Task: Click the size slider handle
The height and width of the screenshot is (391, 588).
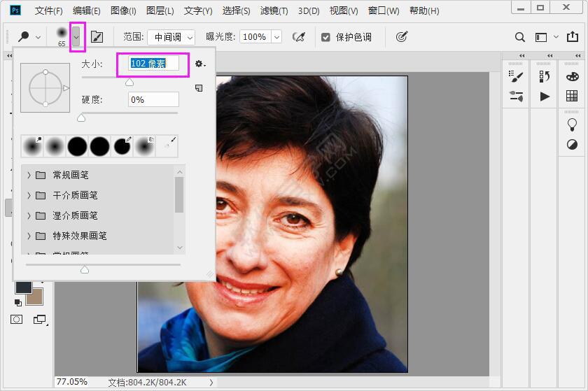Action: [x=129, y=82]
